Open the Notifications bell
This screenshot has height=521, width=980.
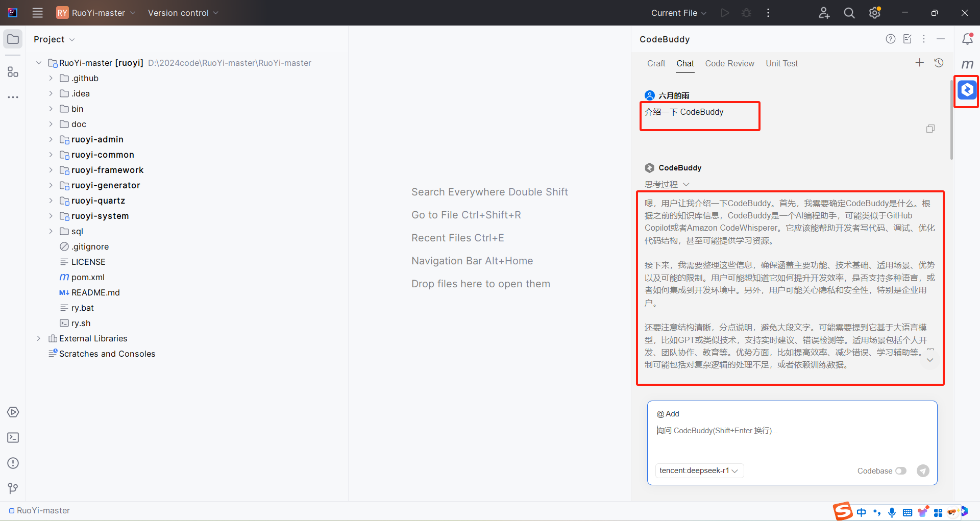[967, 39]
